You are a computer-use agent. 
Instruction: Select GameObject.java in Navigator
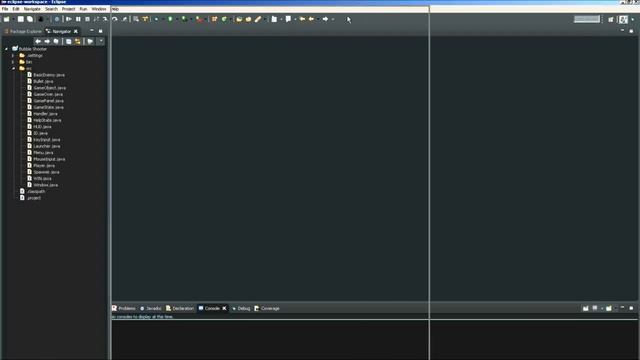tap(47, 88)
